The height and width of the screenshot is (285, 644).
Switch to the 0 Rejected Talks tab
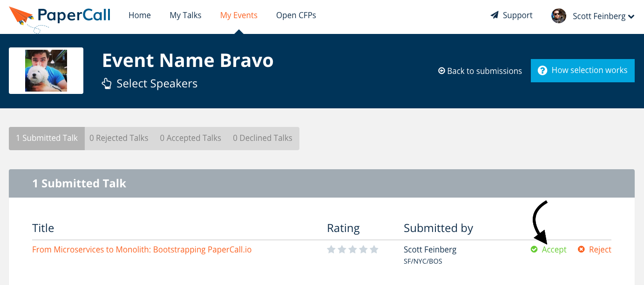119,138
